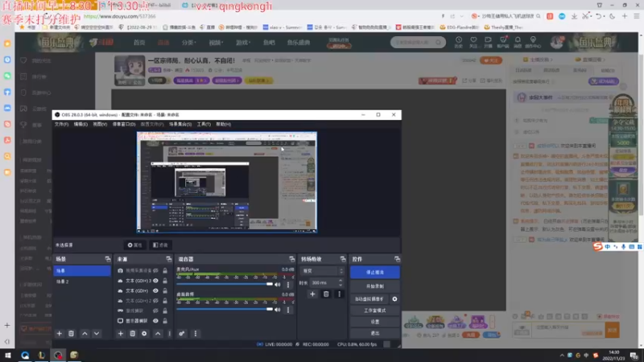Decrease transition duration with stepper down arrow
Viewport: 644px width, 362px height.
tap(341, 285)
